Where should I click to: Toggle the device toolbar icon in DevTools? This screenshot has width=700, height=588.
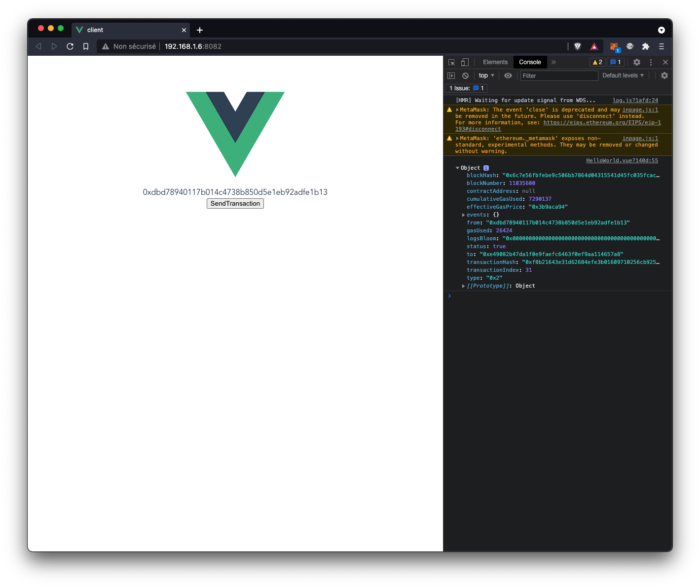tap(465, 62)
